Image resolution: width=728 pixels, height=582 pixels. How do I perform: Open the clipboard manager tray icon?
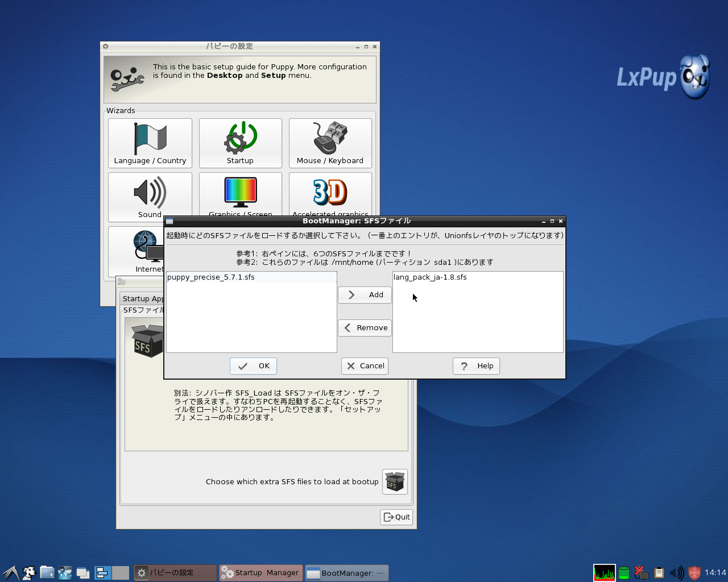tap(659, 573)
